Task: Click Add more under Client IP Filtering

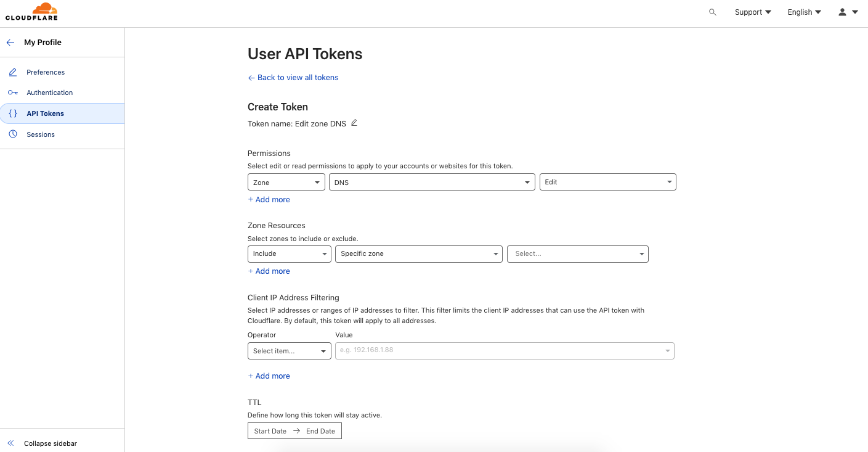Action: pyautogui.click(x=269, y=376)
